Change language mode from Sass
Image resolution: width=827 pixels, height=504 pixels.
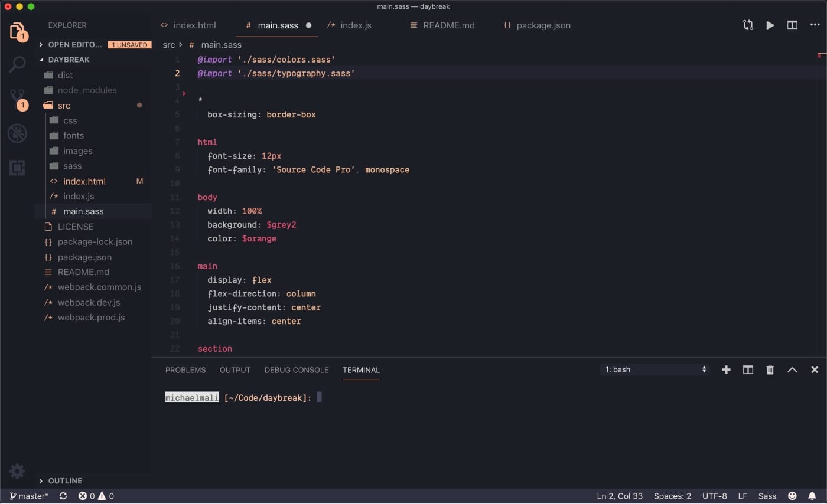pyautogui.click(x=767, y=496)
